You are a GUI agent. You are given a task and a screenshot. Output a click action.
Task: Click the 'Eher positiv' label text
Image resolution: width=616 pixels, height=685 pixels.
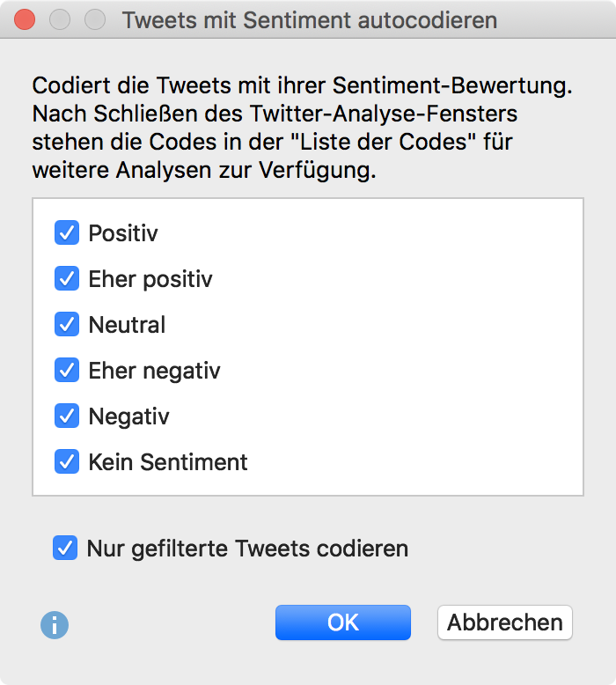pyautogui.click(x=150, y=279)
